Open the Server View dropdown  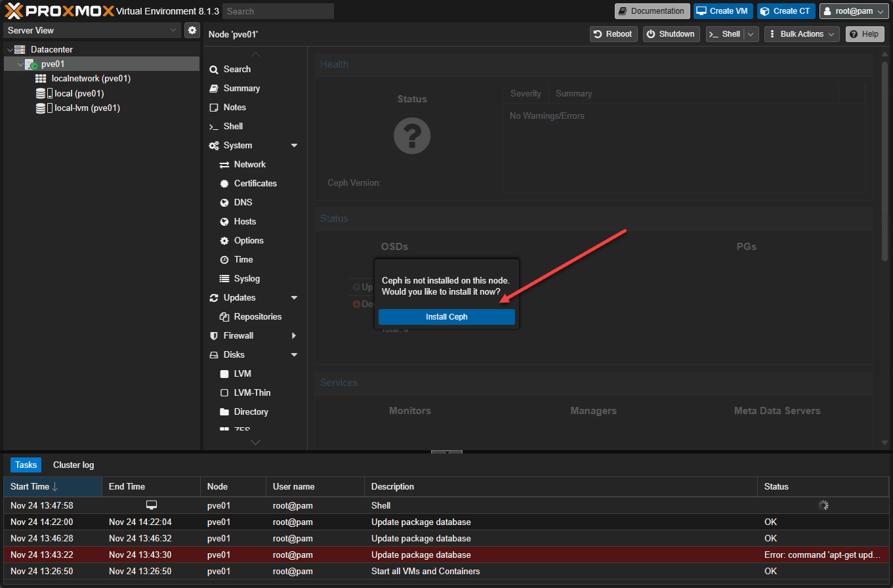(x=92, y=30)
